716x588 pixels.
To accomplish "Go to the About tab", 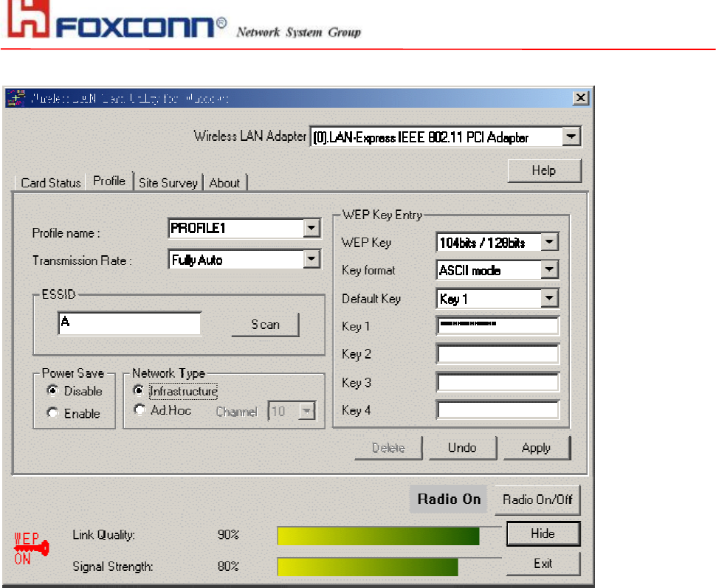I will 224,183.
